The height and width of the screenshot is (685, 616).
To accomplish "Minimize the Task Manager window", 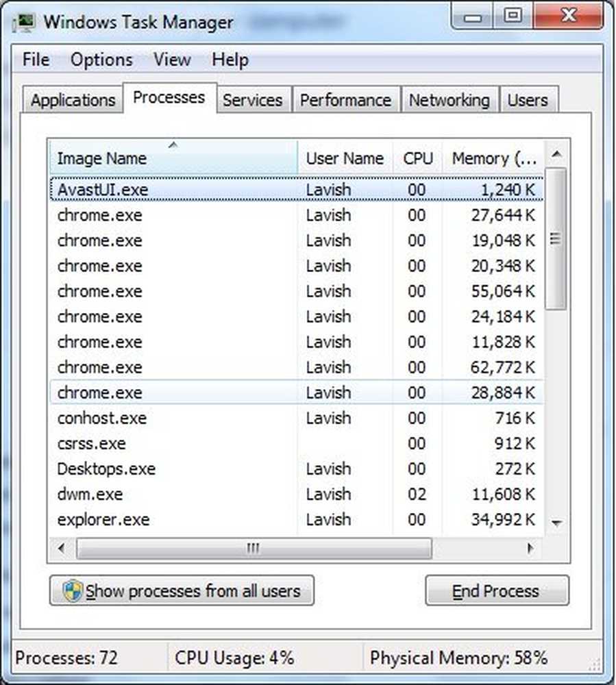I will click(x=472, y=16).
